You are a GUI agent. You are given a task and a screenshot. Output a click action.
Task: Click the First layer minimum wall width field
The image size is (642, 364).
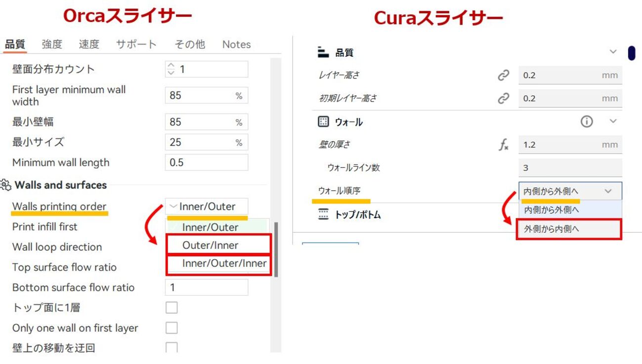pyautogui.click(x=207, y=96)
